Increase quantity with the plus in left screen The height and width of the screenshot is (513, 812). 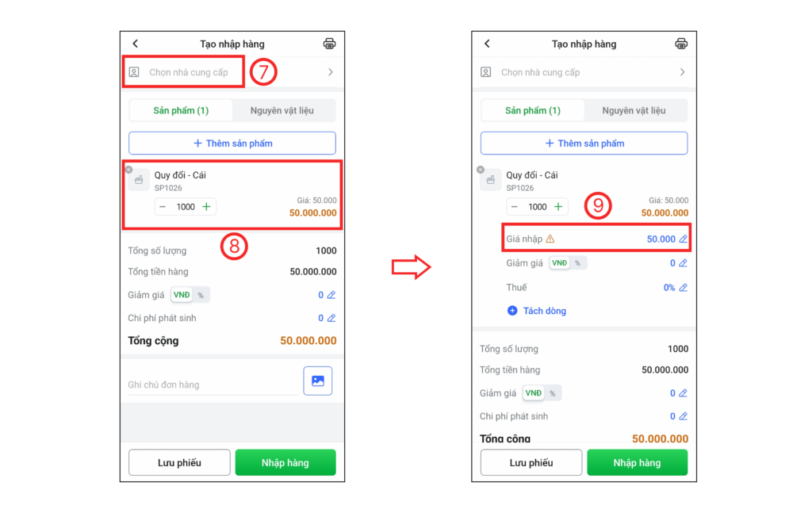click(206, 207)
